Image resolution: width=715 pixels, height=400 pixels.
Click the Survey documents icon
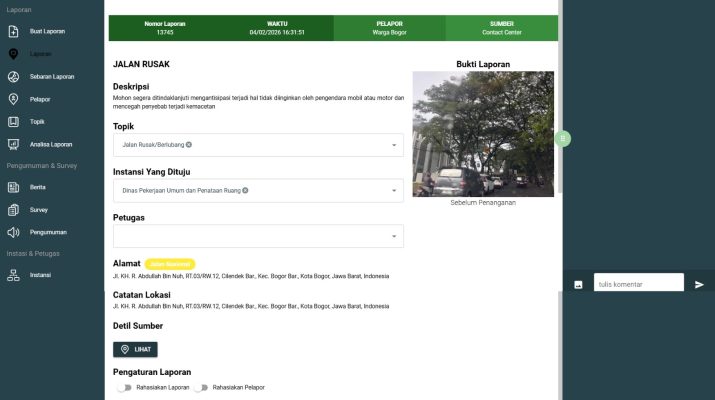pyautogui.click(x=13, y=210)
